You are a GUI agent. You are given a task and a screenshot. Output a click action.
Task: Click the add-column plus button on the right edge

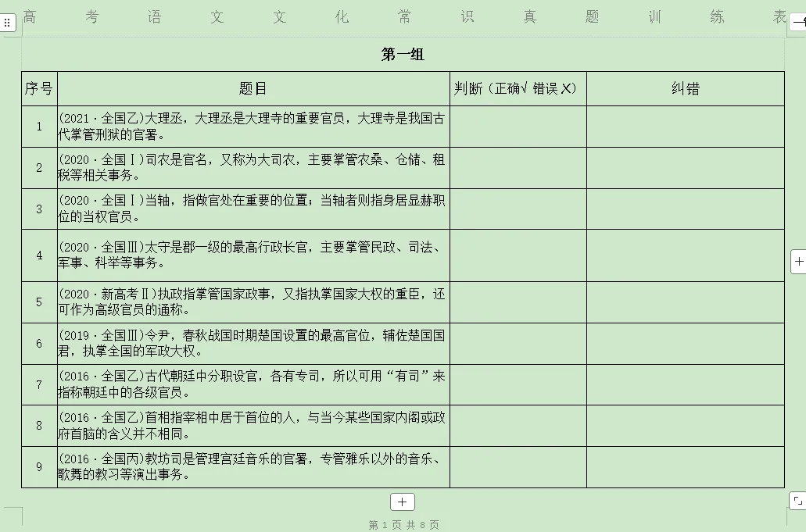tap(799, 262)
